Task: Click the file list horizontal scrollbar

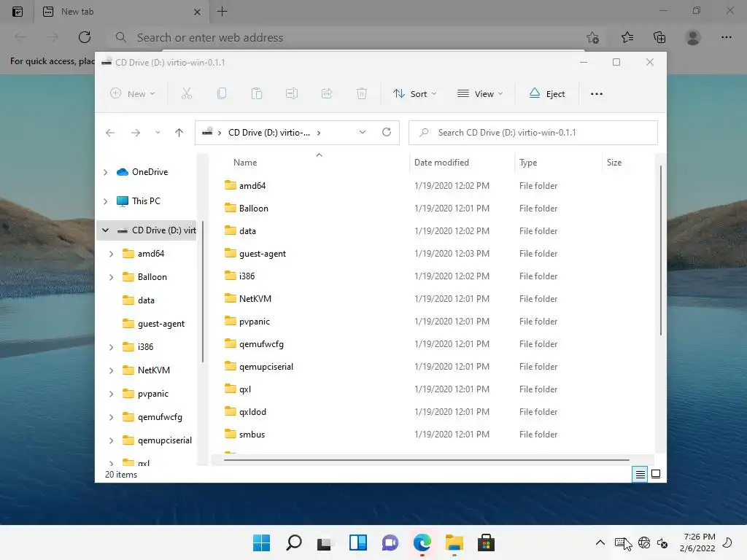Action: pyautogui.click(x=426, y=460)
